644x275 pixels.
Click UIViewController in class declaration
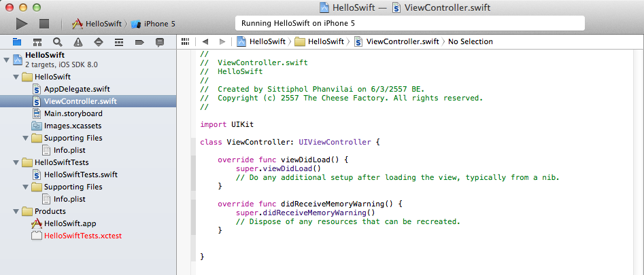(x=335, y=142)
